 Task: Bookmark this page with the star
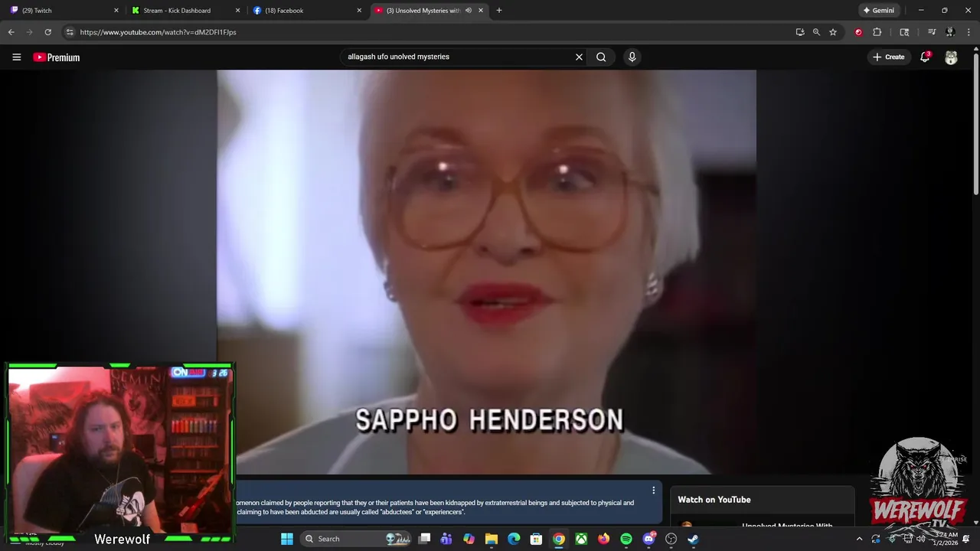[833, 32]
